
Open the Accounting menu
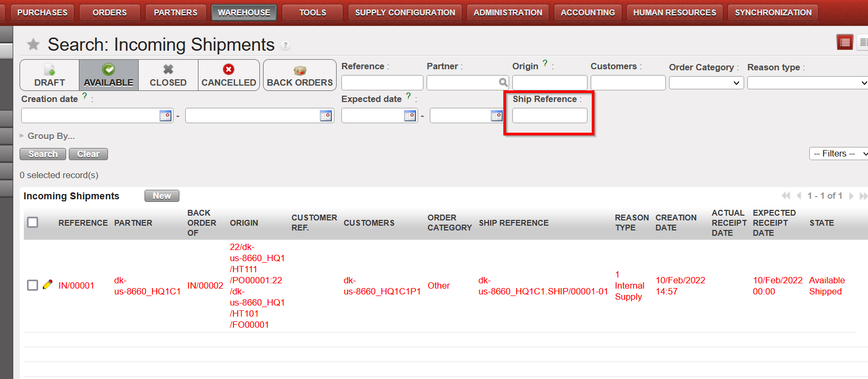pos(587,12)
